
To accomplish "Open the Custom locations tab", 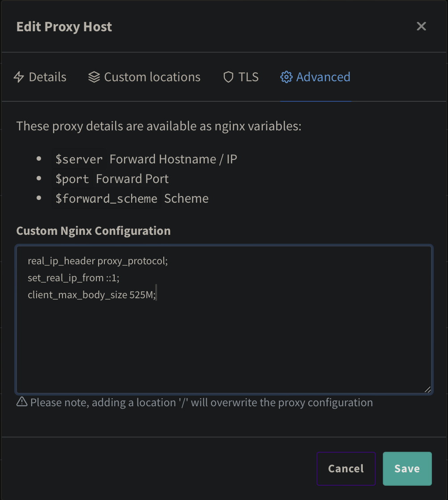I will point(152,77).
